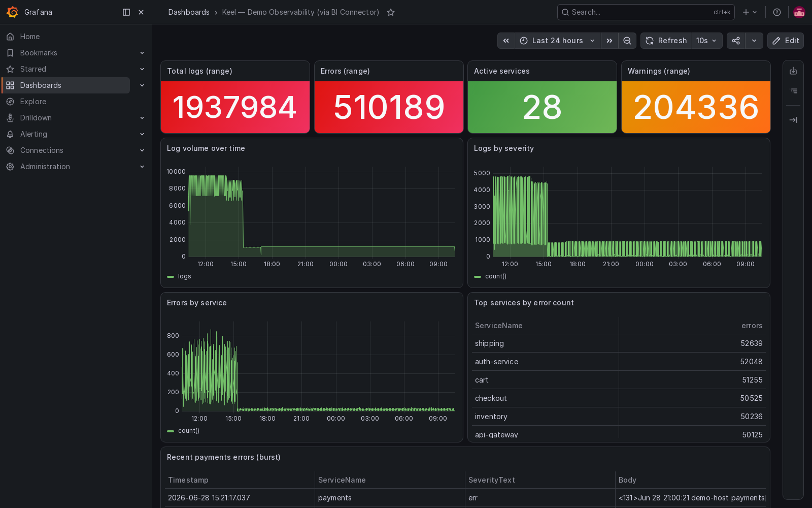Star this dashboard as favorite
Image resolution: width=812 pixels, height=508 pixels.
click(x=391, y=12)
